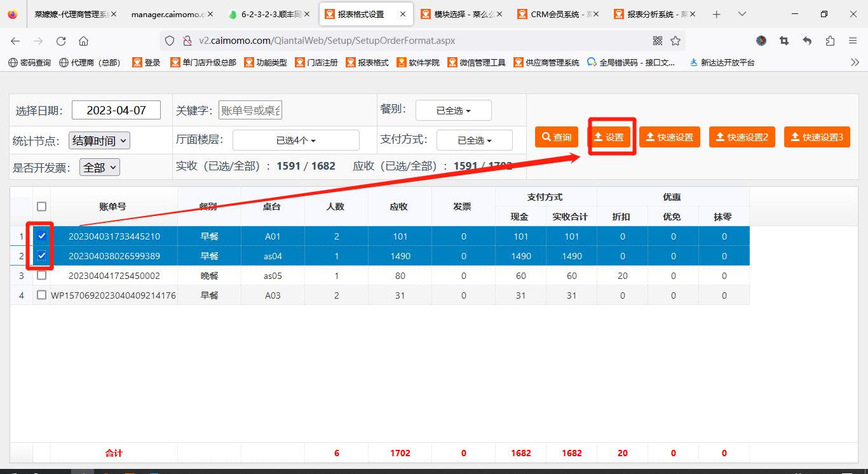
Task: Toggle the select-all checkbox in table header
Action: coord(42,206)
